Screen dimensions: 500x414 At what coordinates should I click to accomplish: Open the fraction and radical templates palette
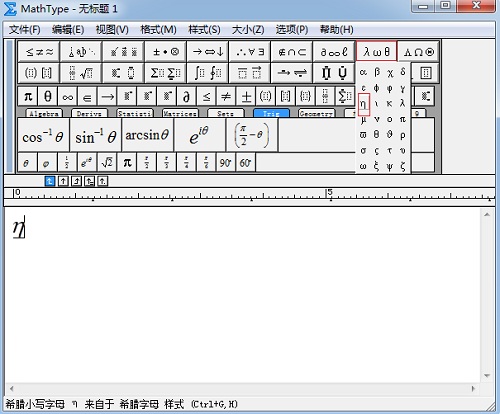click(x=81, y=73)
